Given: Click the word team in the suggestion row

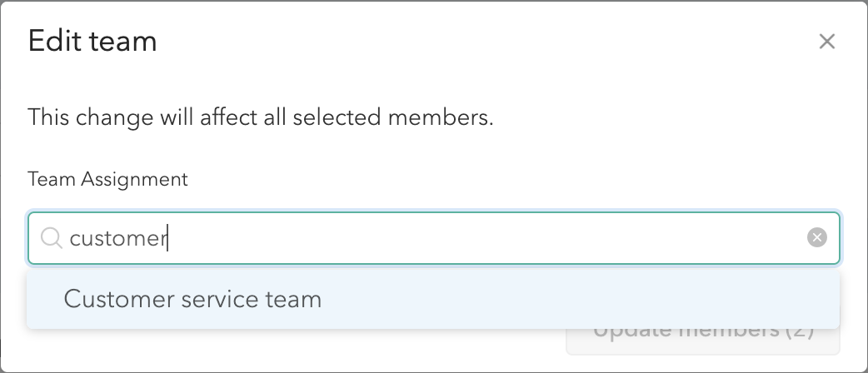Looking at the screenshot, I should click(296, 299).
